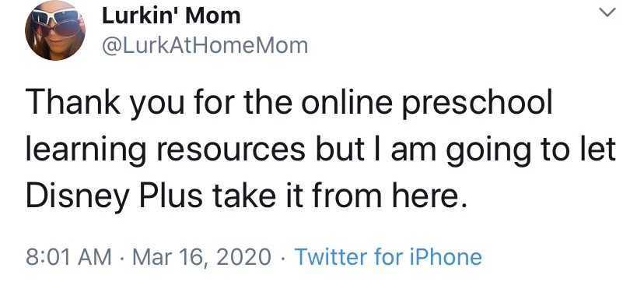Click the Twitter for iPhone source link
The width and height of the screenshot is (644, 282).
coord(388,257)
